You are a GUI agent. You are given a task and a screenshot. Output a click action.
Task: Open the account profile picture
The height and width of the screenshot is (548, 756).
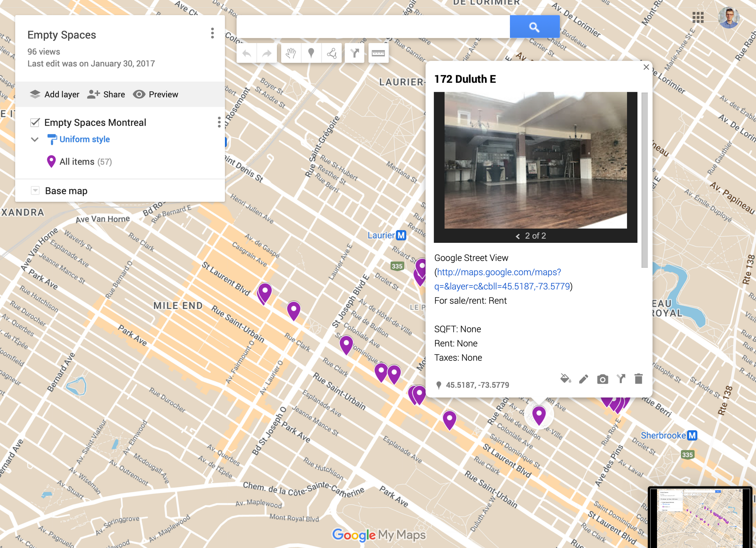pyautogui.click(x=729, y=17)
